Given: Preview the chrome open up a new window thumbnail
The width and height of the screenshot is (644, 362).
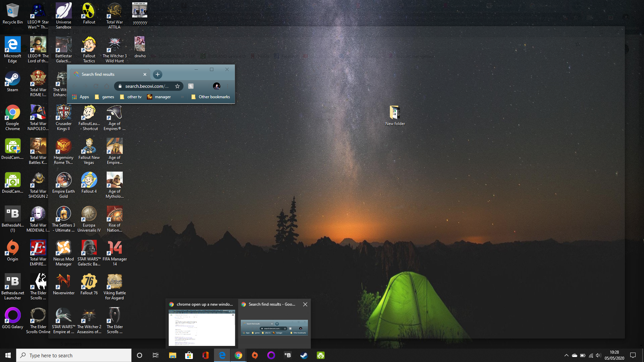Looking at the screenshot, I should tap(202, 327).
